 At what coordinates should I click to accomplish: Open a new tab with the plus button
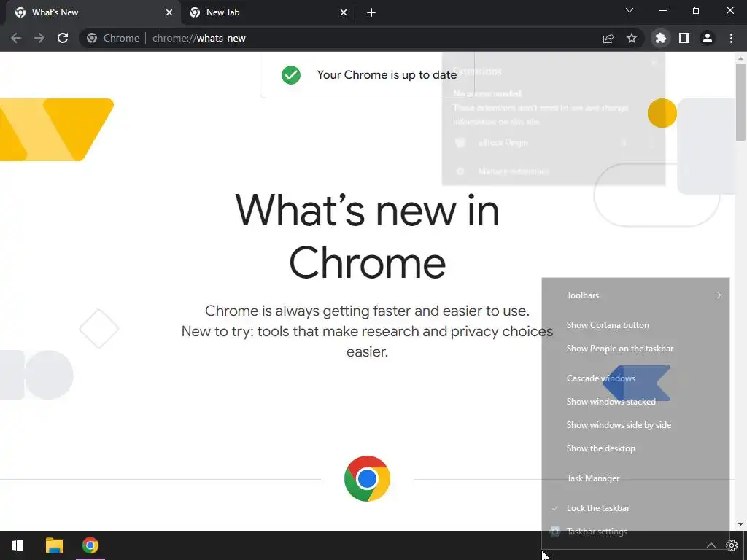pos(371,12)
